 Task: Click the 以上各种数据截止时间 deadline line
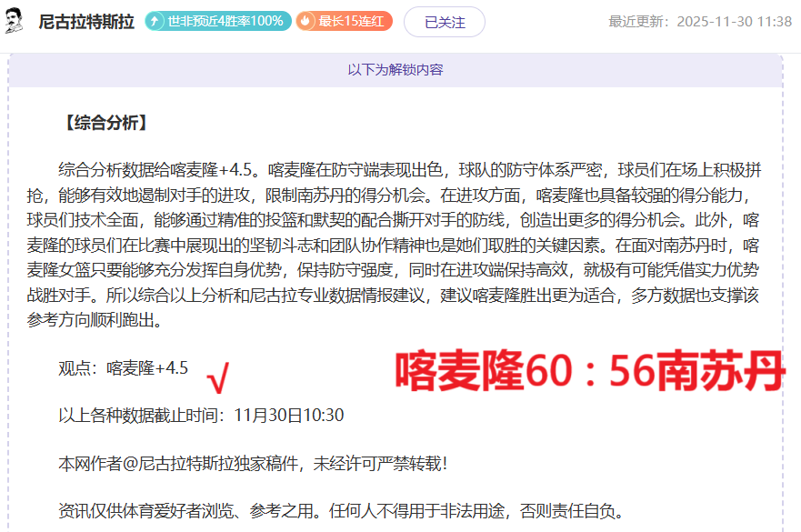(144, 416)
